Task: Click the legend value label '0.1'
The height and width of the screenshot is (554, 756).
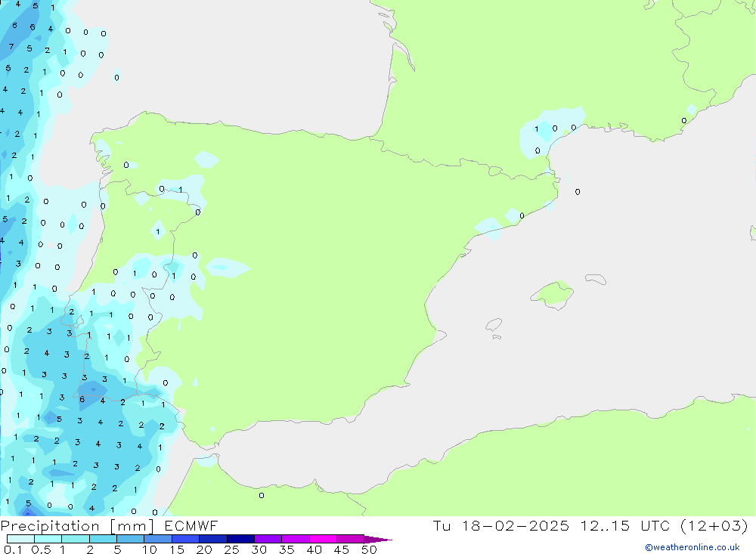Action: point(13,549)
